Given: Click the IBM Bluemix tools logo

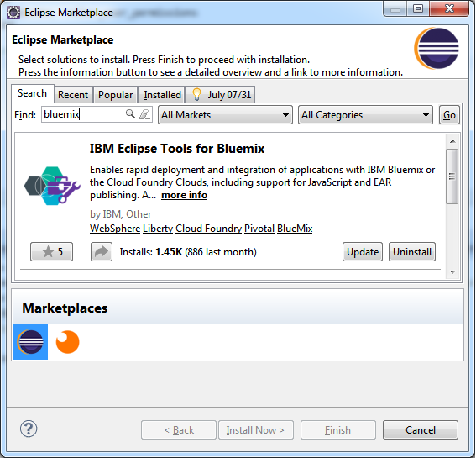Looking at the screenshot, I should pyautogui.click(x=52, y=186).
